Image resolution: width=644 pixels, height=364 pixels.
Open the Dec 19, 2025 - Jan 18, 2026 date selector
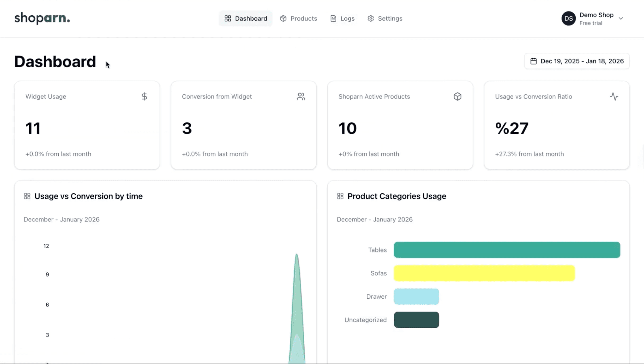[577, 61]
